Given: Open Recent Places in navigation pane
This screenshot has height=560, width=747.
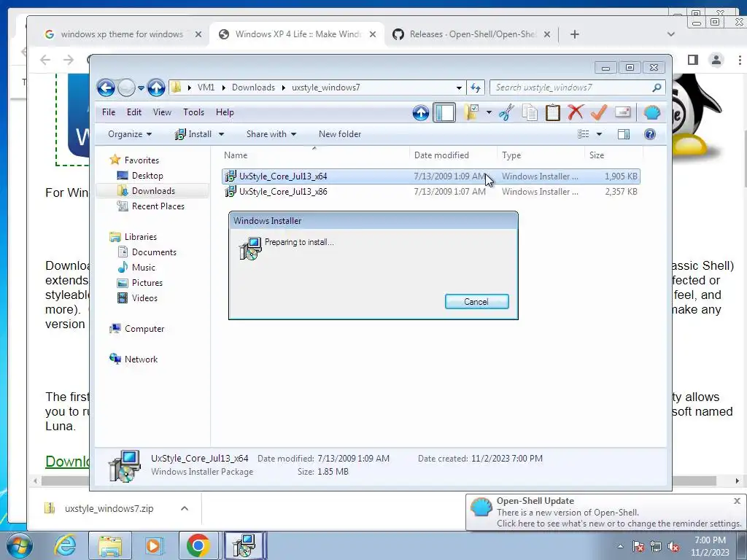Looking at the screenshot, I should tap(158, 206).
